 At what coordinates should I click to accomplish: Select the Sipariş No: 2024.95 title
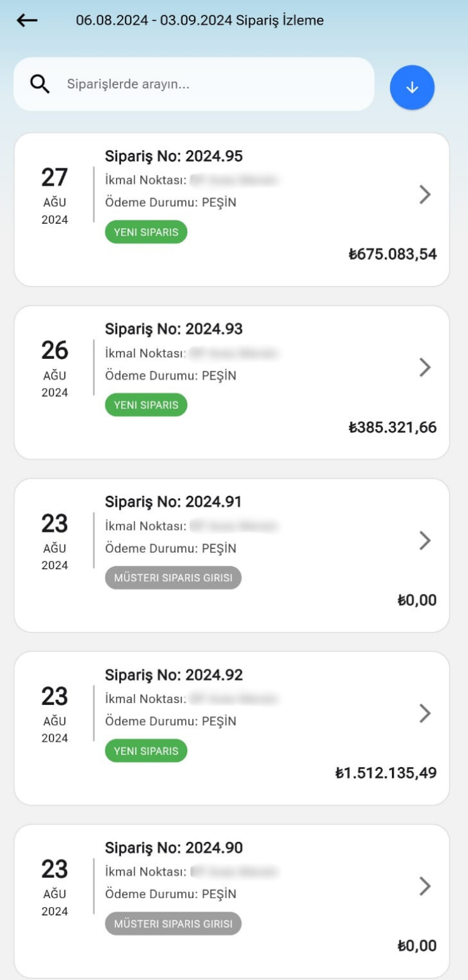click(174, 156)
